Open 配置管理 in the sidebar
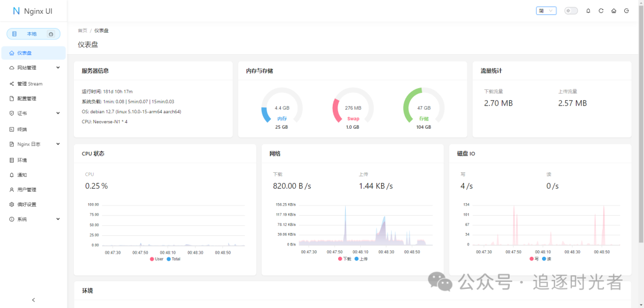Screen dimensions: 644x308 26,98
